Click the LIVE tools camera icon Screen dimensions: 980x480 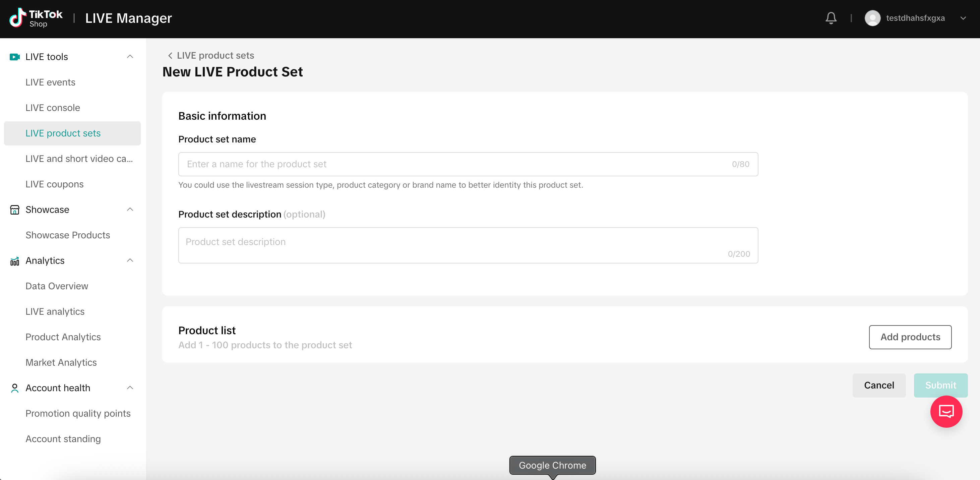[x=14, y=57]
